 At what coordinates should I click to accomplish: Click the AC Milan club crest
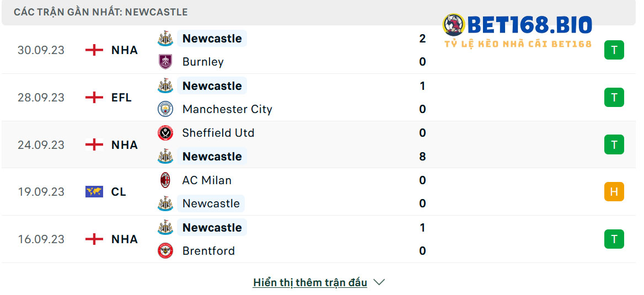pyautogui.click(x=165, y=180)
